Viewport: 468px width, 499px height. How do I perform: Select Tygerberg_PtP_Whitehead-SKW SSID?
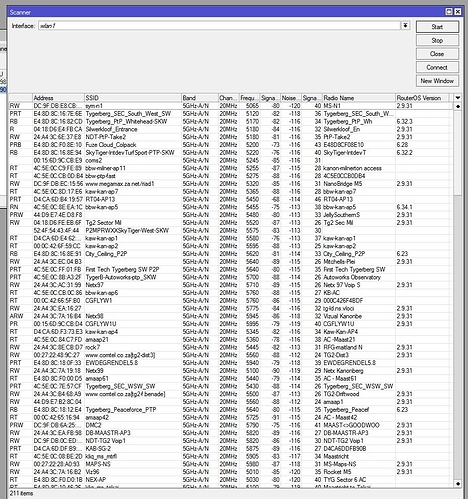pyautogui.click(x=126, y=121)
